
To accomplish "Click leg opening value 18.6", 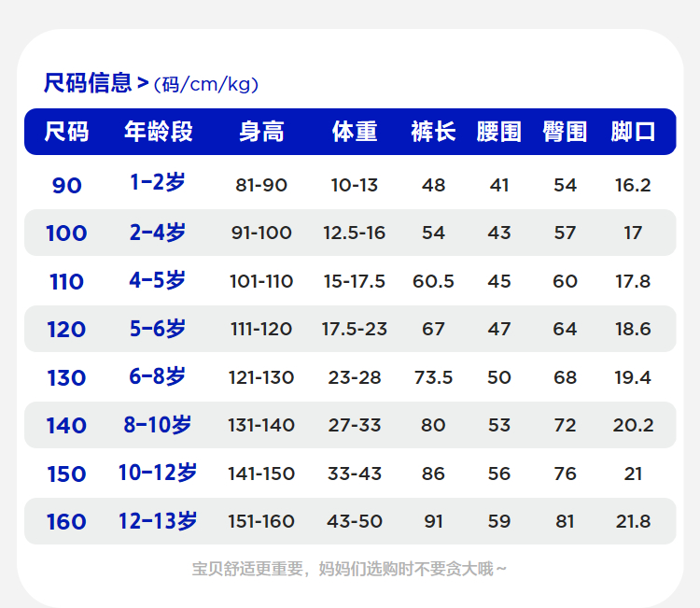I will (633, 330).
